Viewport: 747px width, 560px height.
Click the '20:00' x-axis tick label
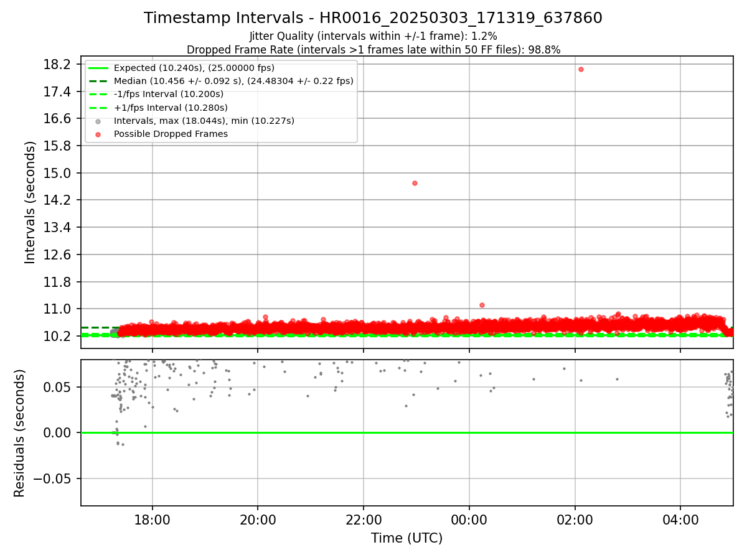click(258, 520)
